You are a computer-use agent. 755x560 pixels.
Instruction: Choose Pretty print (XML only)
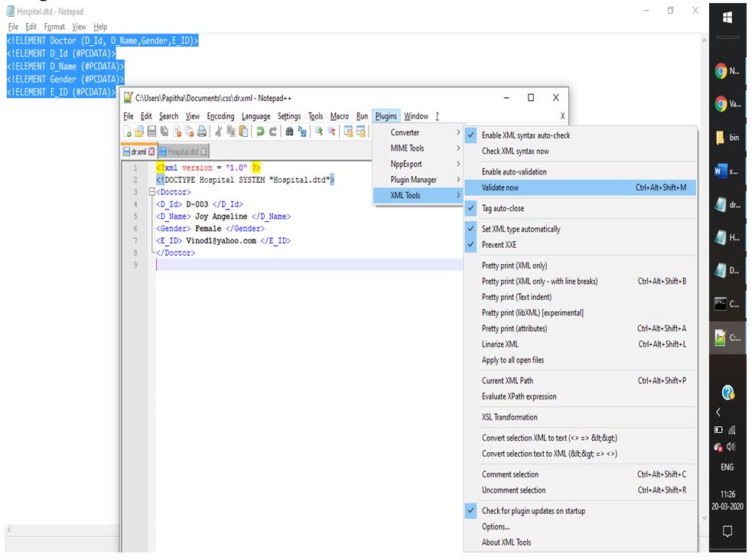tap(514, 265)
